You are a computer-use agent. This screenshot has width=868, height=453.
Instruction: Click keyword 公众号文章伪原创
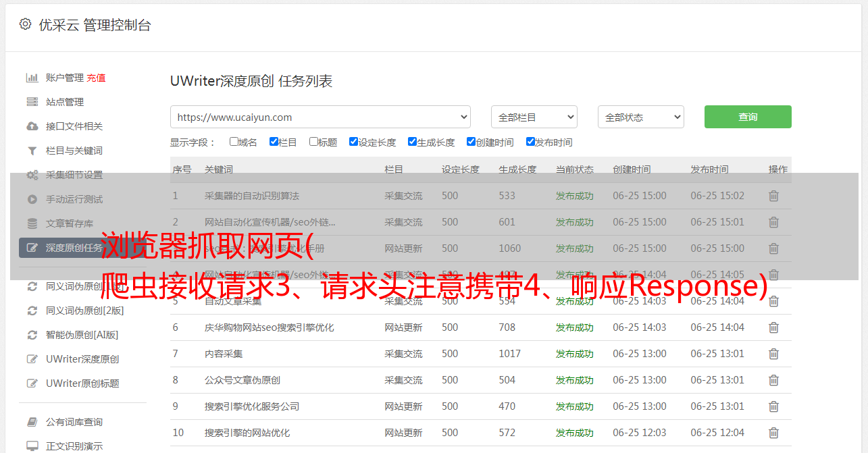[242, 380]
